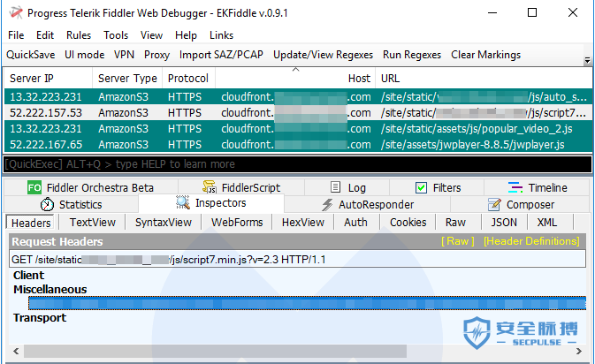Screen dimensions: 595x364
Task: Click the Composer pencil icon
Action: coord(494,204)
